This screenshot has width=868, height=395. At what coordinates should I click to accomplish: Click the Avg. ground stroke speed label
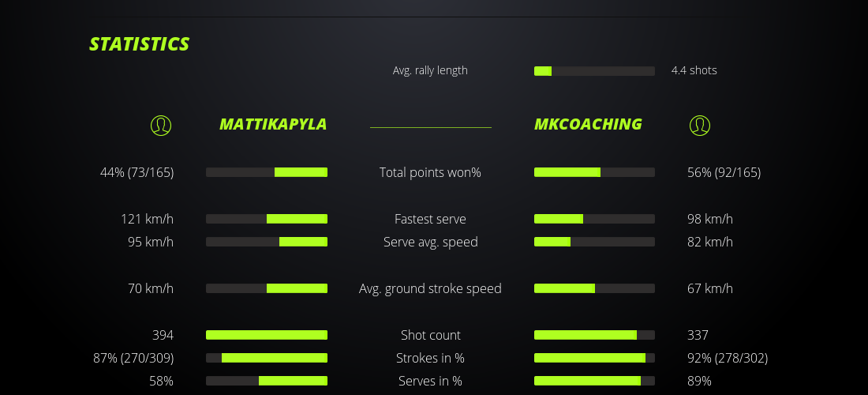point(430,288)
